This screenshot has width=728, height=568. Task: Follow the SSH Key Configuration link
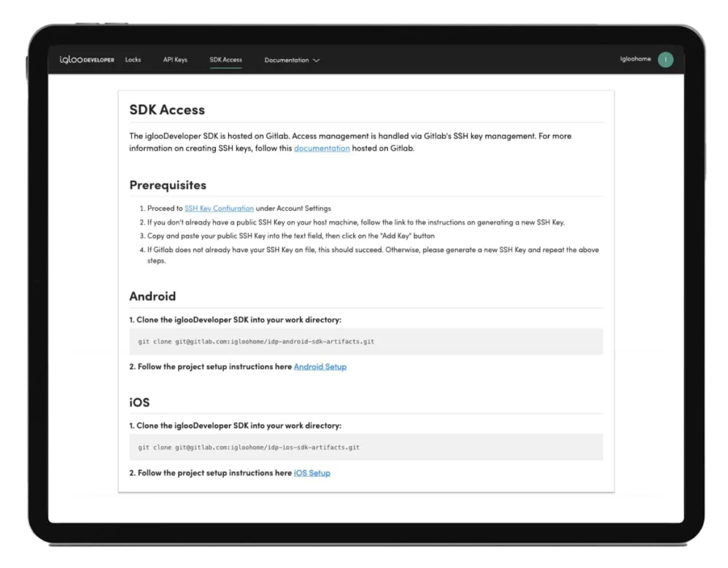(219, 209)
